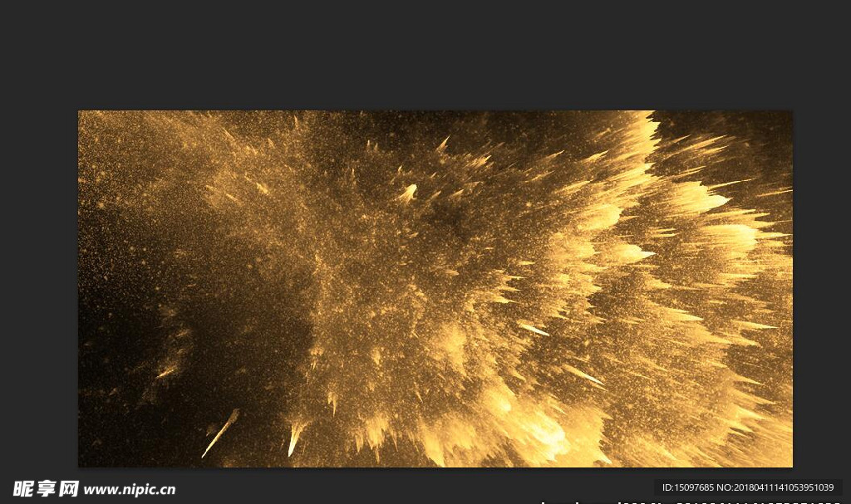Select the golden particle explosion image
The height and width of the screenshot is (504, 851).
[435, 289]
